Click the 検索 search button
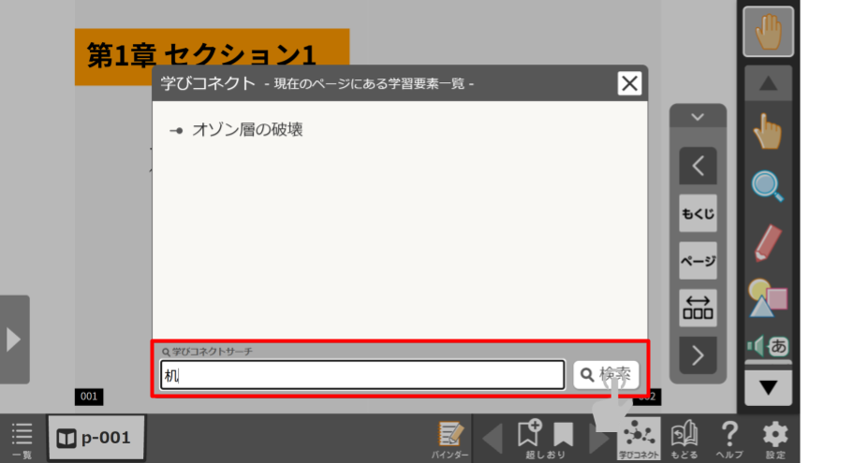 (x=606, y=375)
